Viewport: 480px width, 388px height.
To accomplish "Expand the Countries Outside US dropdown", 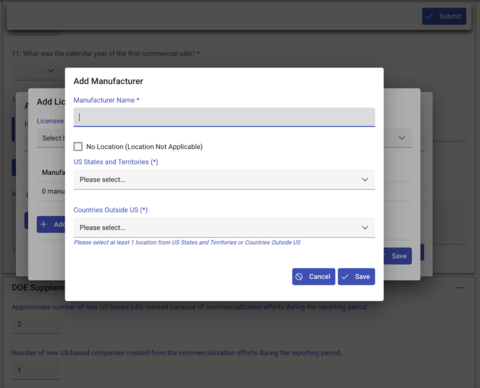I will [224, 228].
